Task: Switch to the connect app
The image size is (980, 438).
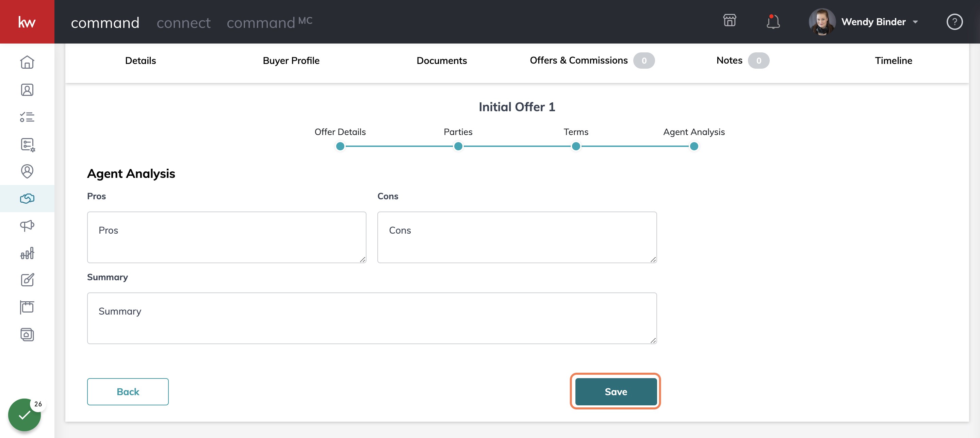Action: click(183, 23)
